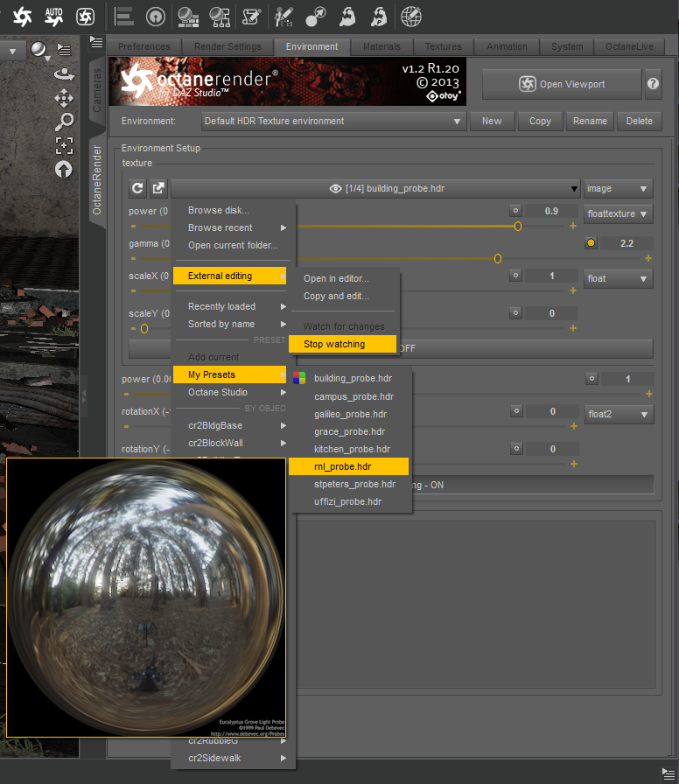Select the orbit camera tool in viewport
This screenshot has width=679, height=784.
[x=64, y=74]
